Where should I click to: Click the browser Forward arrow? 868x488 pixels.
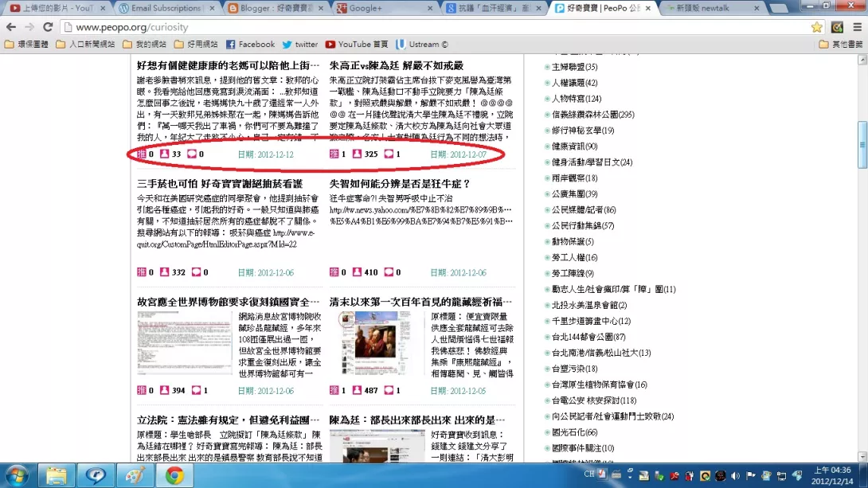[29, 26]
